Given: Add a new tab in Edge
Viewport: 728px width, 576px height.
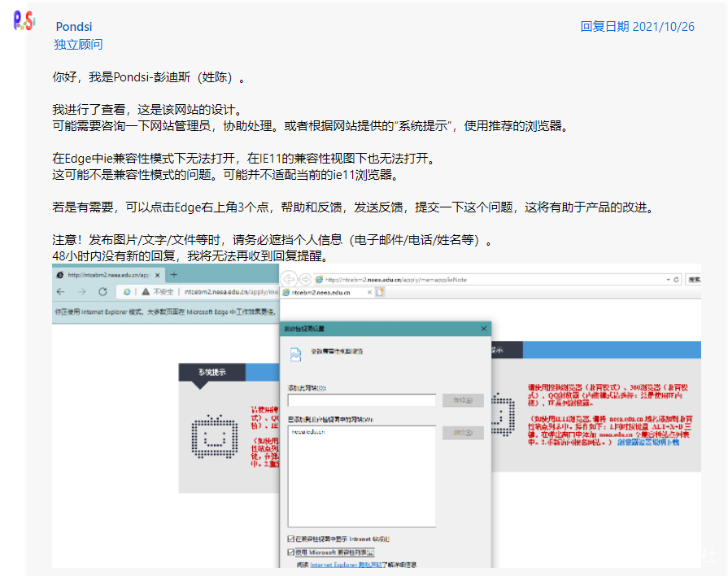Looking at the screenshot, I should 174,275.
